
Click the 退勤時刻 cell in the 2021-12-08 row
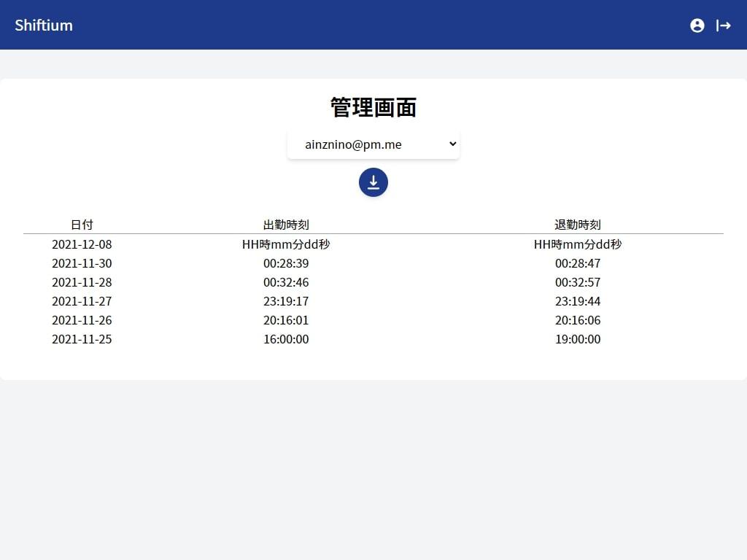pyautogui.click(x=578, y=244)
